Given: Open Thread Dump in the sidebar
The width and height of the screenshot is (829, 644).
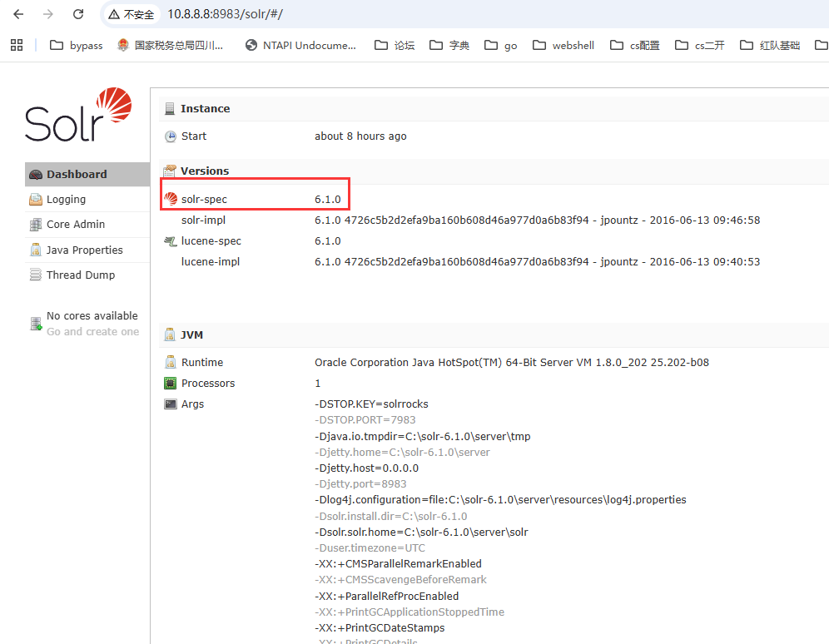Looking at the screenshot, I should click(x=87, y=275).
